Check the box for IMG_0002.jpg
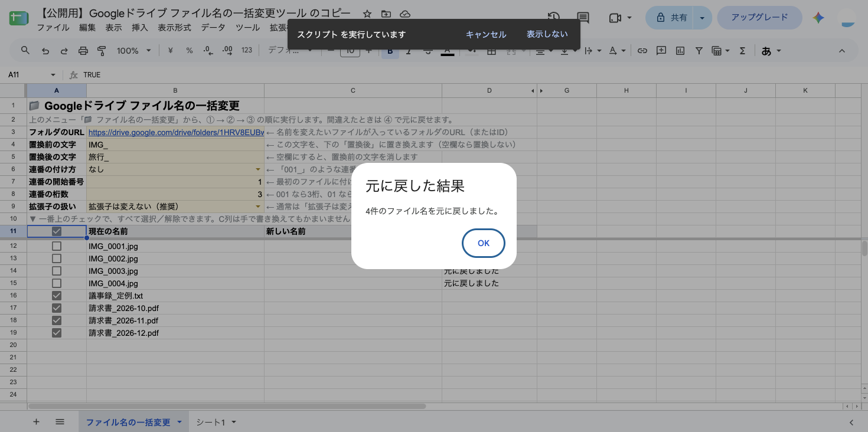This screenshot has height=432, width=868. click(x=57, y=258)
